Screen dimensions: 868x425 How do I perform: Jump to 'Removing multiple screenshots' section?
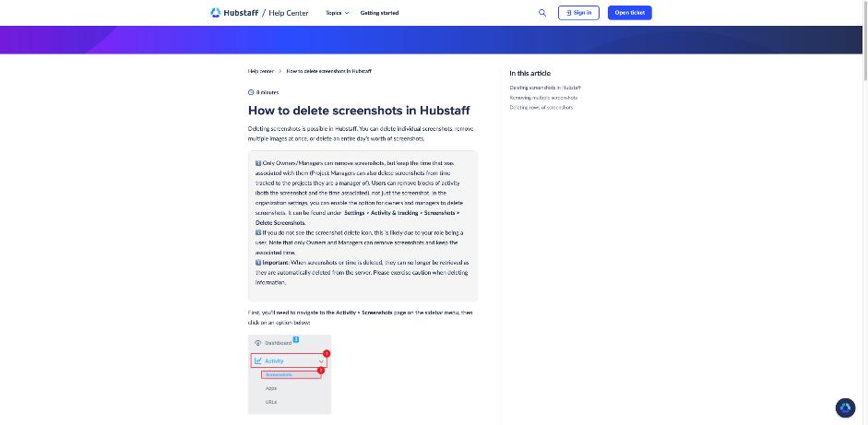543,98
